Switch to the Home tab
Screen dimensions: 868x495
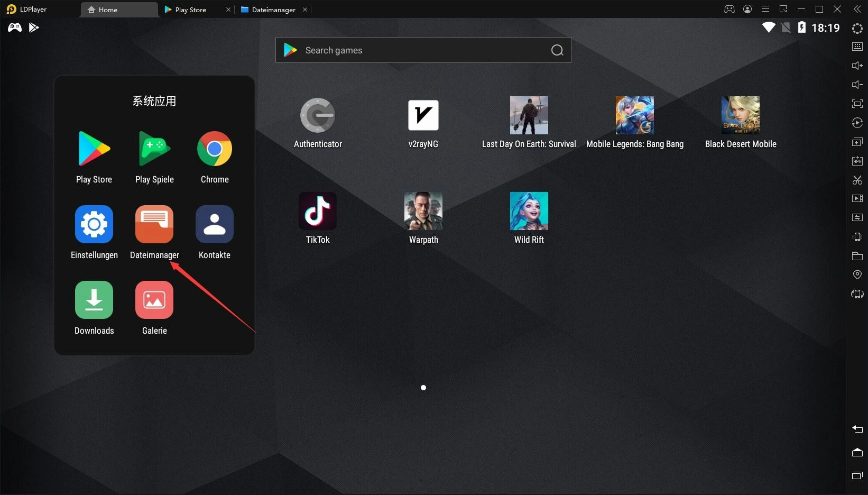click(119, 10)
